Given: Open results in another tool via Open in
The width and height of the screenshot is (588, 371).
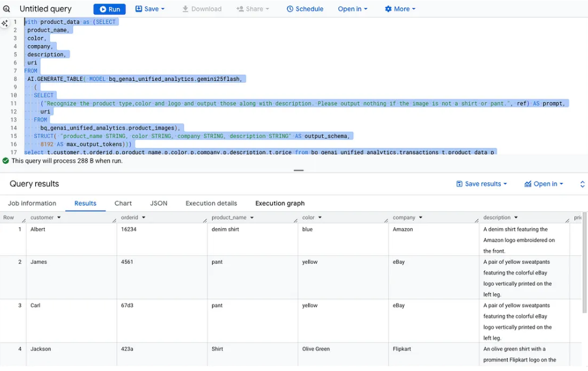Looking at the screenshot, I should tap(543, 184).
